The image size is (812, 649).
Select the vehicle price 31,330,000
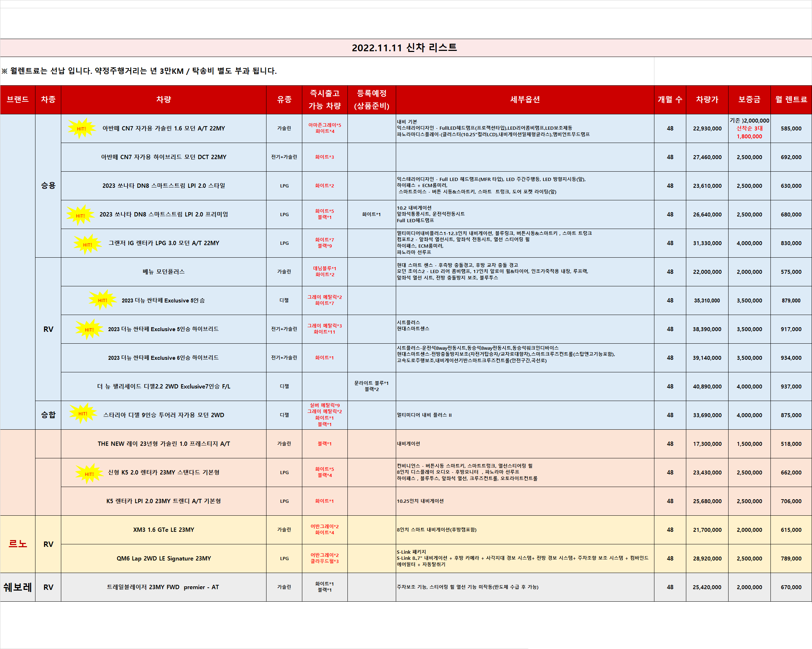point(707,243)
